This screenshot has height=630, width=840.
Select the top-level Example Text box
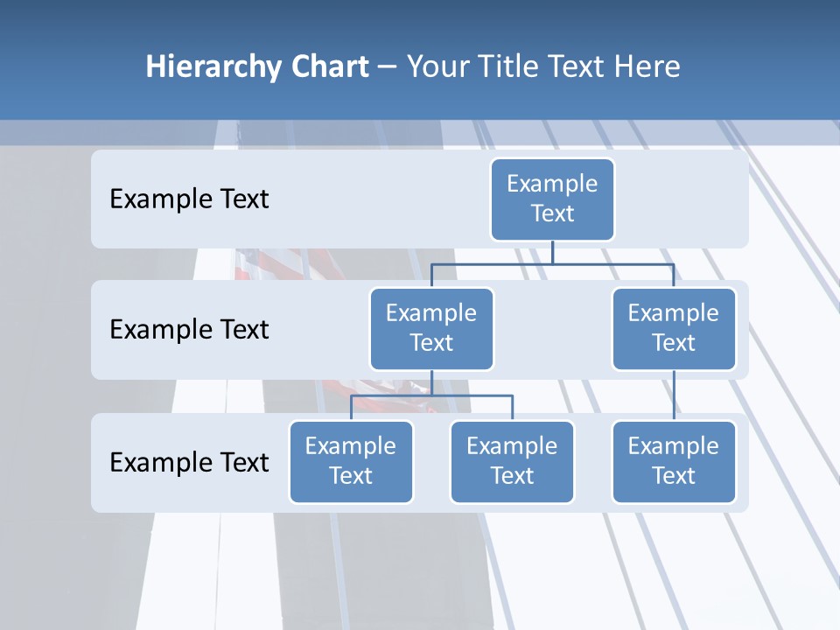[x=552, y=199]
